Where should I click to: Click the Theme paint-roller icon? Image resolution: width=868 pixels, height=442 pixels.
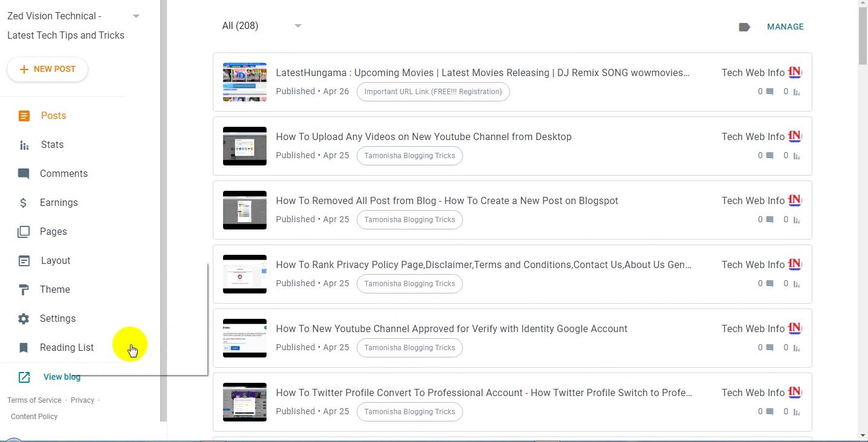point(24,290)
